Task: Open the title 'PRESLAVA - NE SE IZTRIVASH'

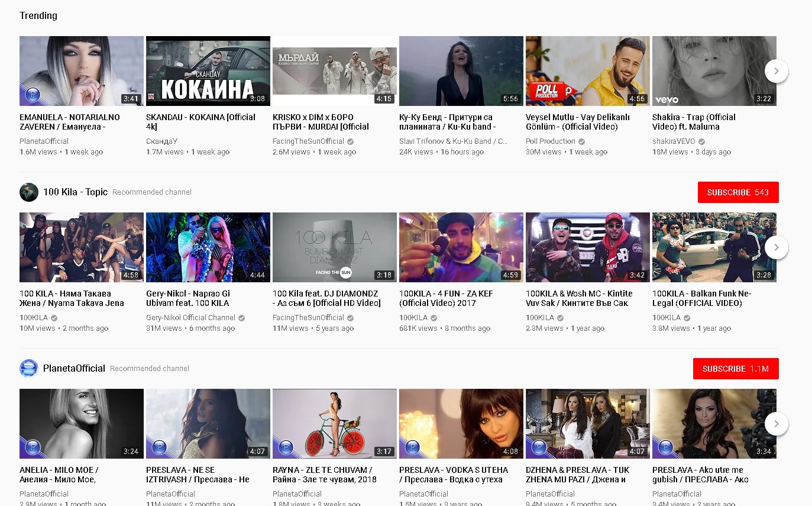Action: click(198, 475)
